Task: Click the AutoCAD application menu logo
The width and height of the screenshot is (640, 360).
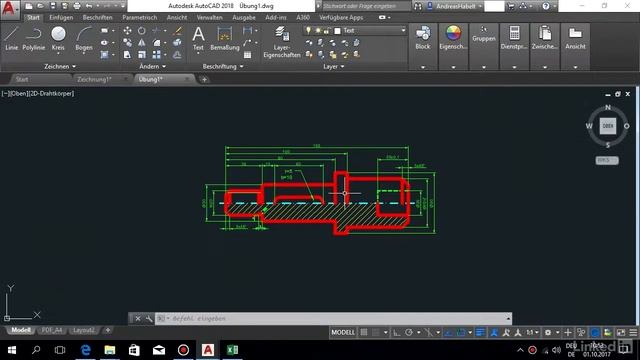Action: click(9, 9)
